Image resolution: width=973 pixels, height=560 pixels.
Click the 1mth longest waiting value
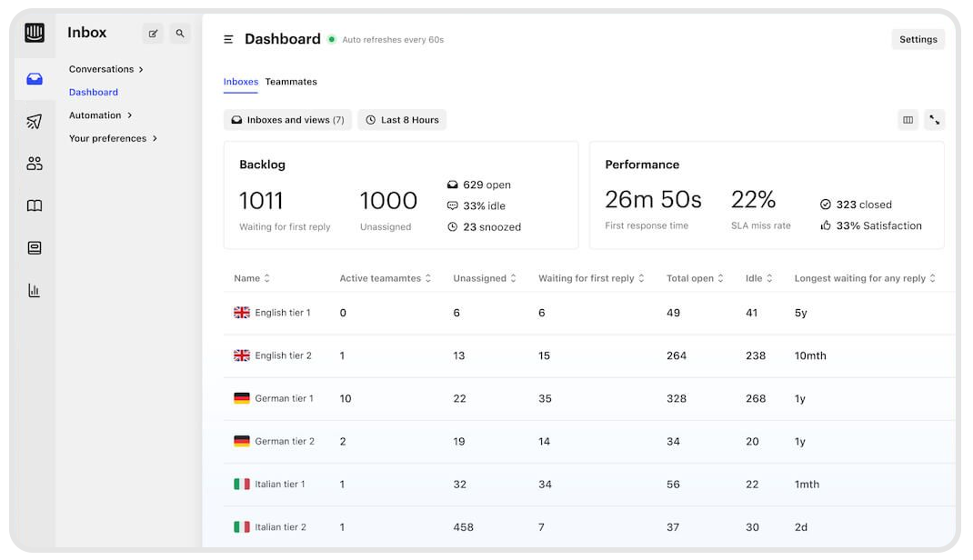click(807, 485)
